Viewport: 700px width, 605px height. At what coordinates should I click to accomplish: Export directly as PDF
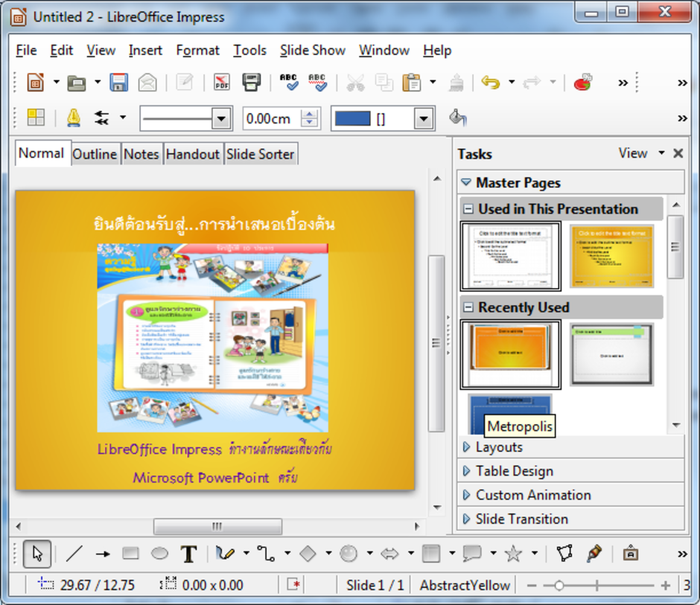[x=222, y=83]
